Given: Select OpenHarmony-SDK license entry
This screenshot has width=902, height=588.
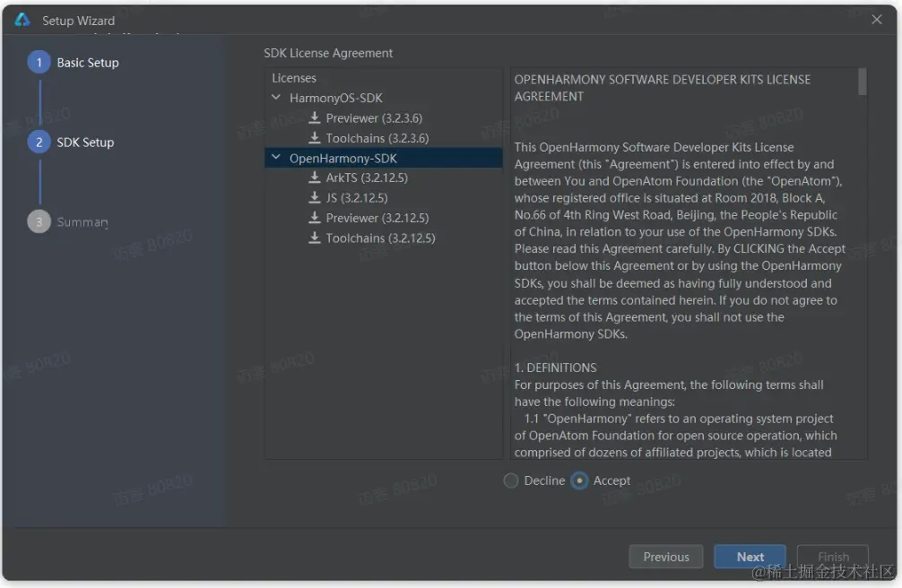Looking at the screenshot, I should point(383,158).
